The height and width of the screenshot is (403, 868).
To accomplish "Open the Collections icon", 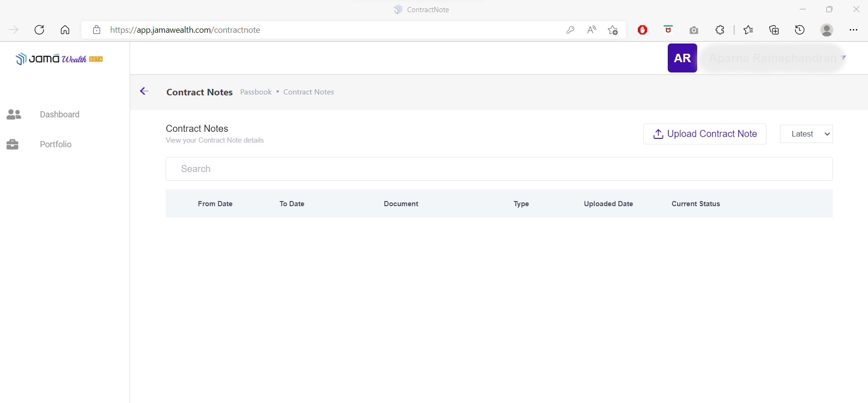I will tap(774, 30).
